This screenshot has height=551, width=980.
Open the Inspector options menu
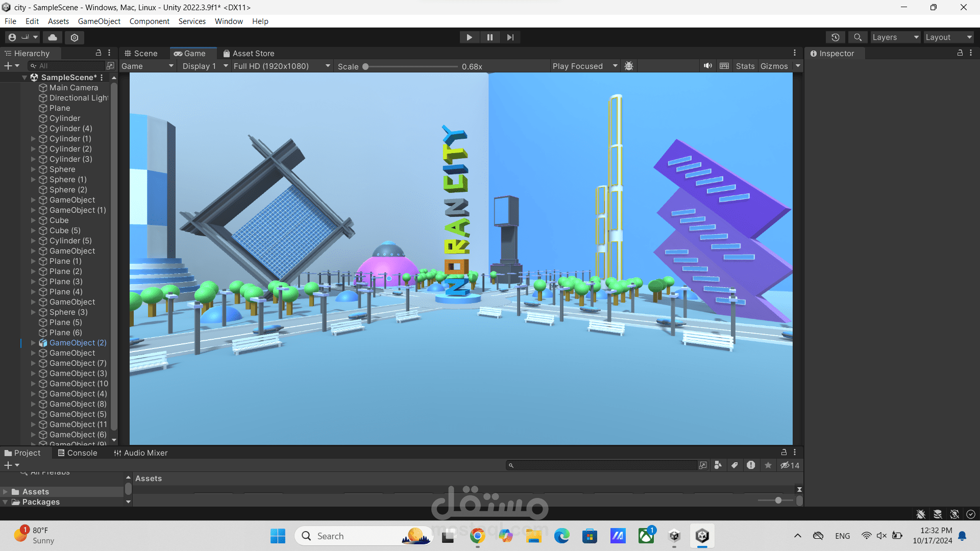pos(971,53)
